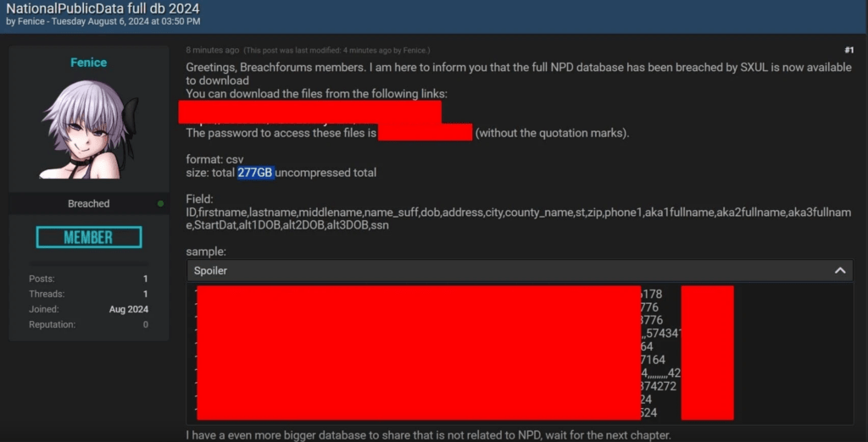The width and height of the screenshot is (868, 442).
Task: Click the redacted download links block
Action: [x=310, y=111]
